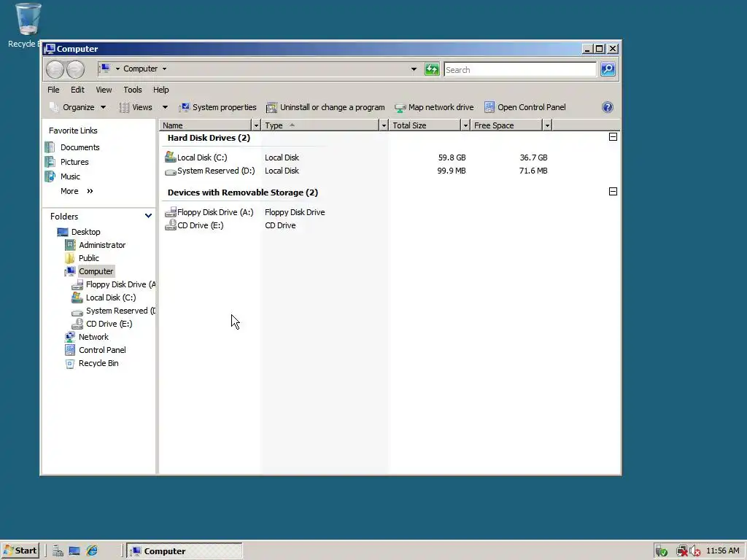Open the Free Space column filter dropdown

(547, 125)
